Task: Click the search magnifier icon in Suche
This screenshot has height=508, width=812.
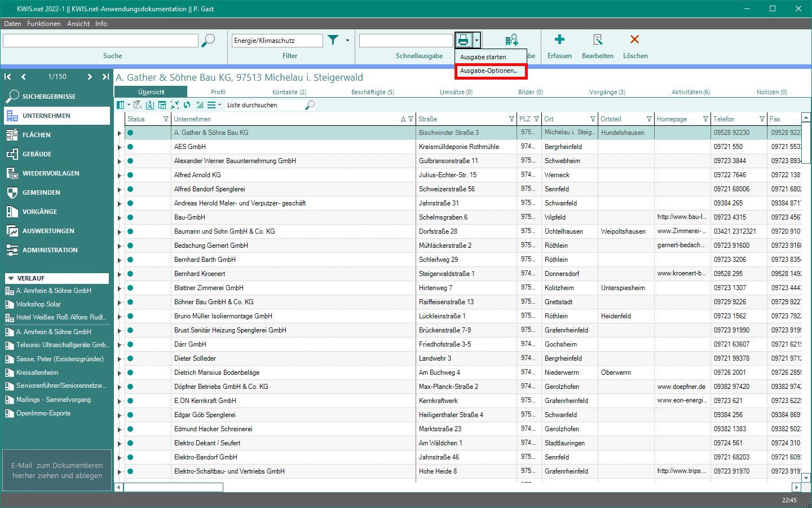Action: pos(209,40)
